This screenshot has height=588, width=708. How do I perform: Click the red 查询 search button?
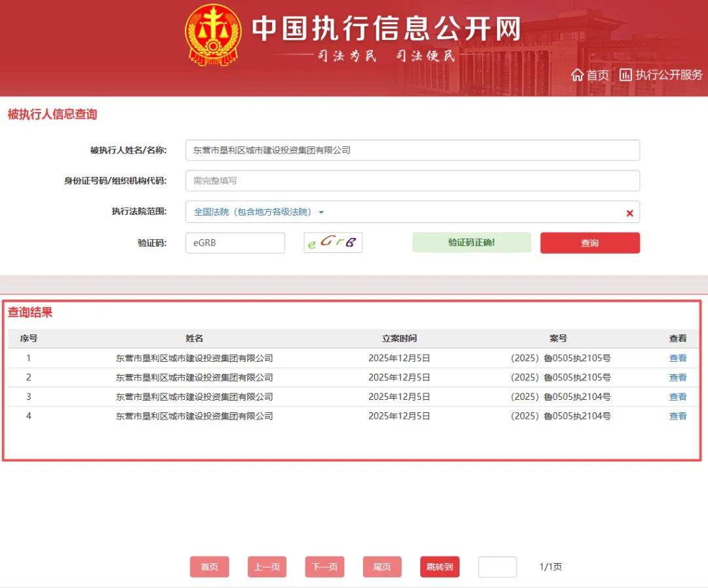(589, 243)
